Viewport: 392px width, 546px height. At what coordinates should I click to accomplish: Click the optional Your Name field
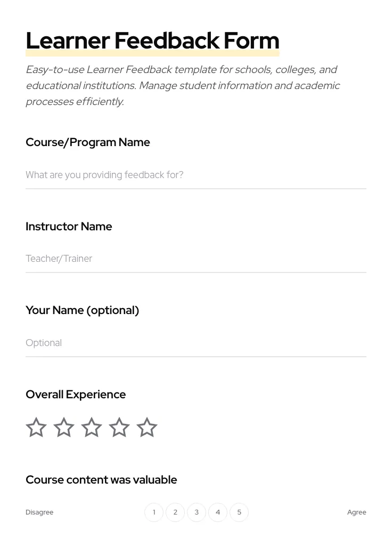click(x=196, y=343)
